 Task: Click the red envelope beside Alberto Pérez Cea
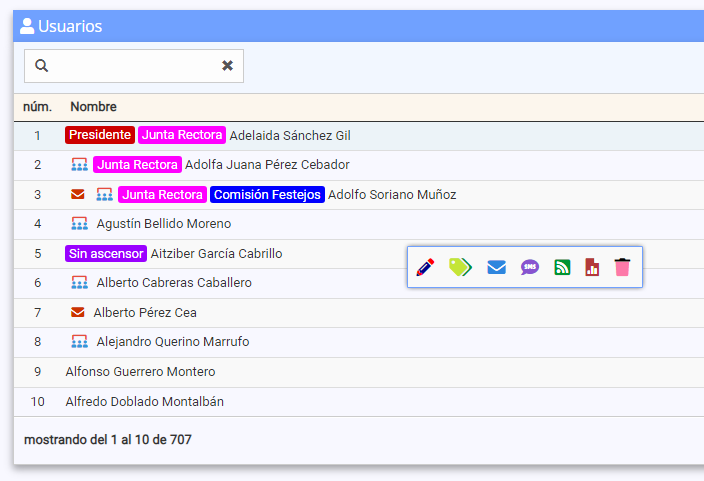point(78,312)
